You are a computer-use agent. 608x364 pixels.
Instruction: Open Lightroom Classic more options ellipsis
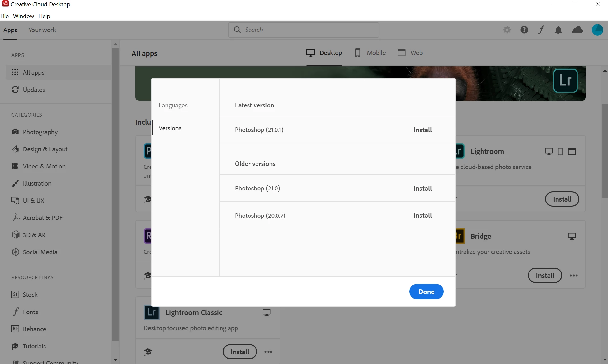coord(268,352)
